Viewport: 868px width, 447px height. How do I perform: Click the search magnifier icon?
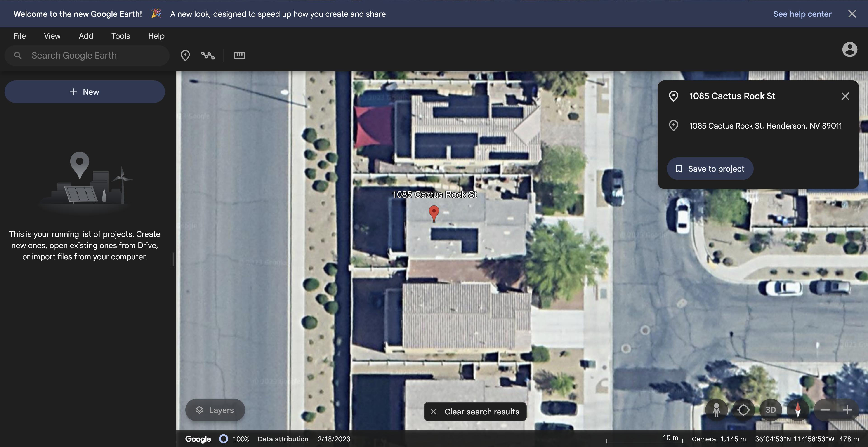(x=18, y=55)
